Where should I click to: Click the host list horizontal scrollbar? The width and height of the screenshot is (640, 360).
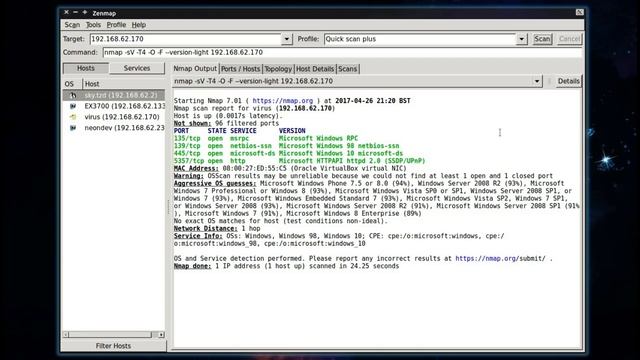click(110, 335)
